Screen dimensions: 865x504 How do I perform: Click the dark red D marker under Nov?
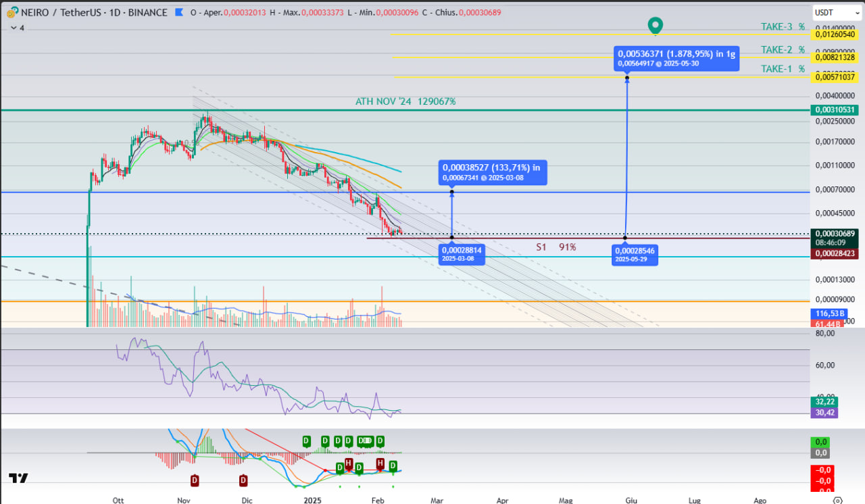coord(195,480)
